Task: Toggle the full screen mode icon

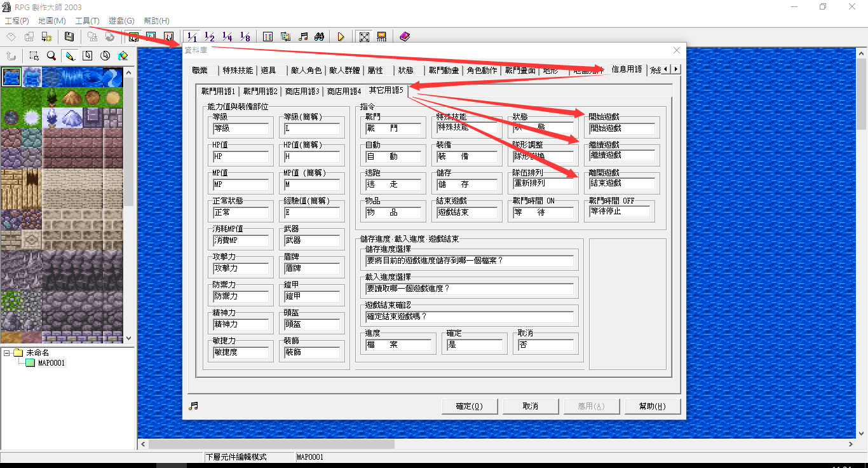Action: tap(364, 37)
